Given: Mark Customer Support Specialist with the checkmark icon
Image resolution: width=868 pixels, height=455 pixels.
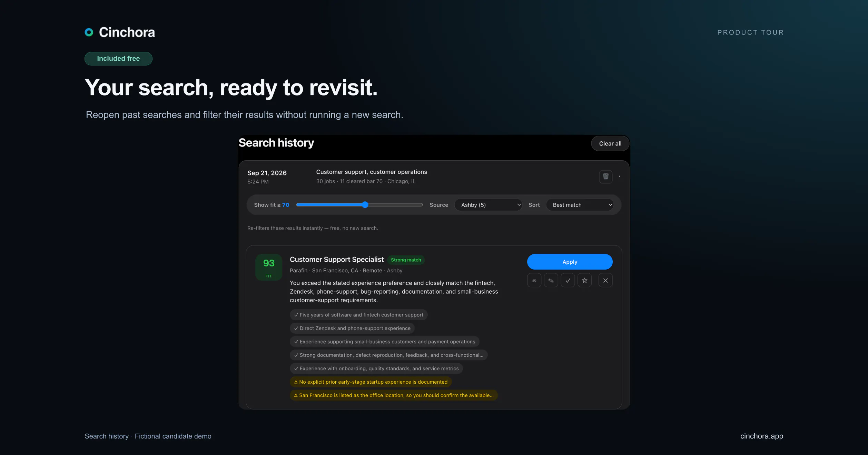Looking at the screenshot, I should 568,280.
